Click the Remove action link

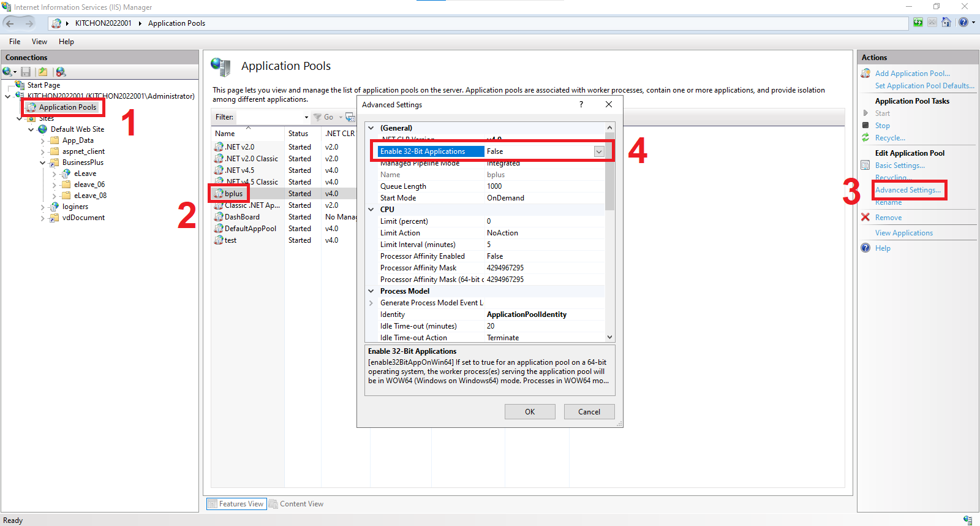(888, 218)
